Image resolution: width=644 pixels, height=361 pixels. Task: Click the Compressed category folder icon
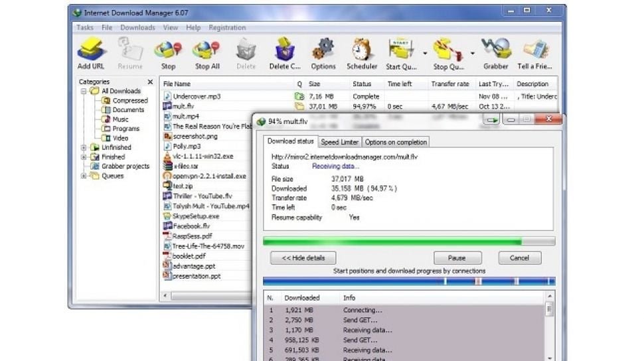tap(106, 100)
